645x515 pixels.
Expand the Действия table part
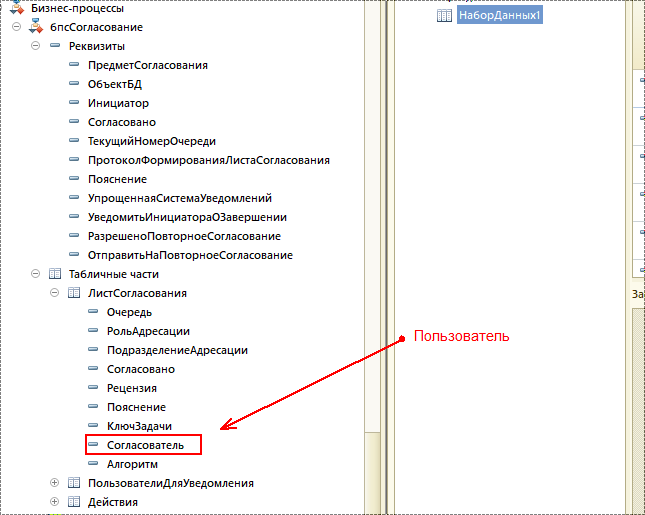point(55,501)
